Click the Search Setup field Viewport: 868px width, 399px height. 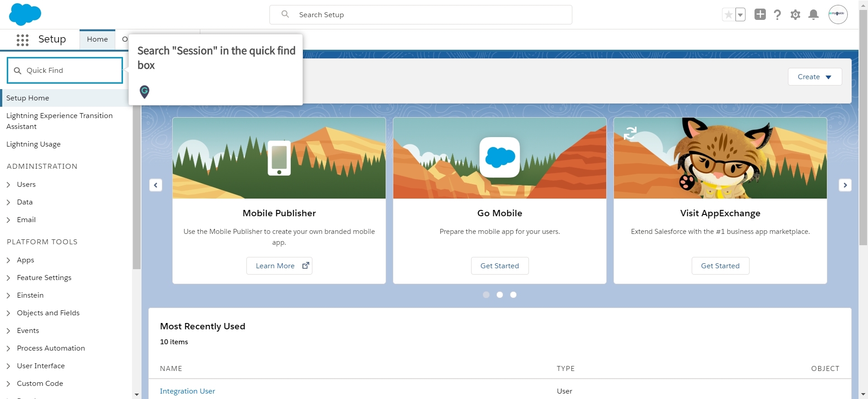click(421, 14)
